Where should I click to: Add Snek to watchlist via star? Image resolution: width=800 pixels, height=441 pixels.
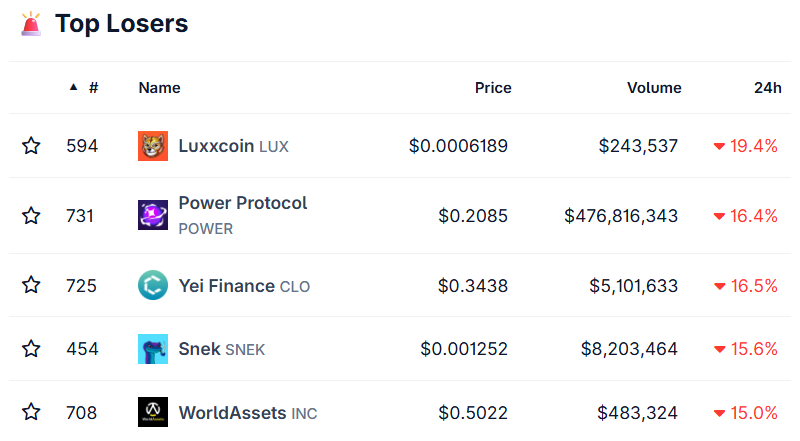31,349
